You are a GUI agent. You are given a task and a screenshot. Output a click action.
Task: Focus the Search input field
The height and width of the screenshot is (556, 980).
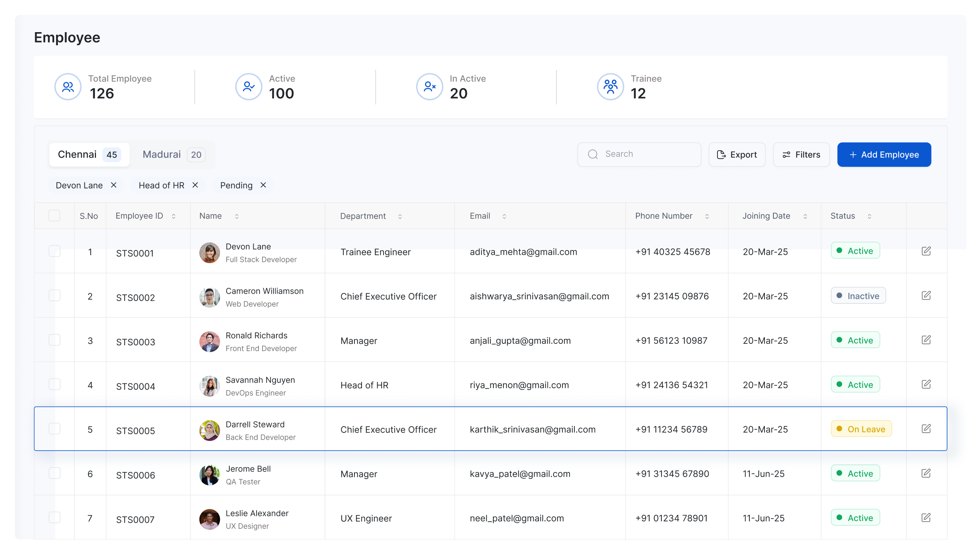click(639, 155)
